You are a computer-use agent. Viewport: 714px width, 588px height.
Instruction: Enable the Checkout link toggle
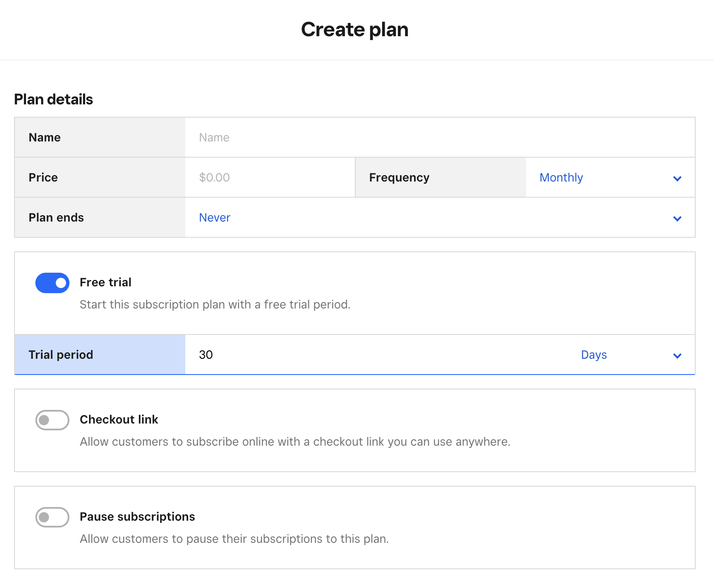pos(52,420)
